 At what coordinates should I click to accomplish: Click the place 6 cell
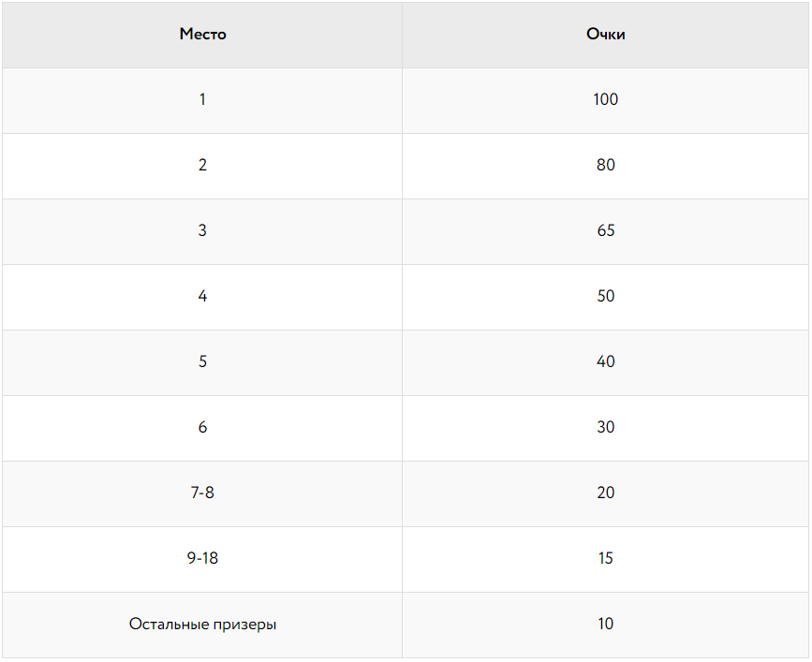(x=202, y=427)
